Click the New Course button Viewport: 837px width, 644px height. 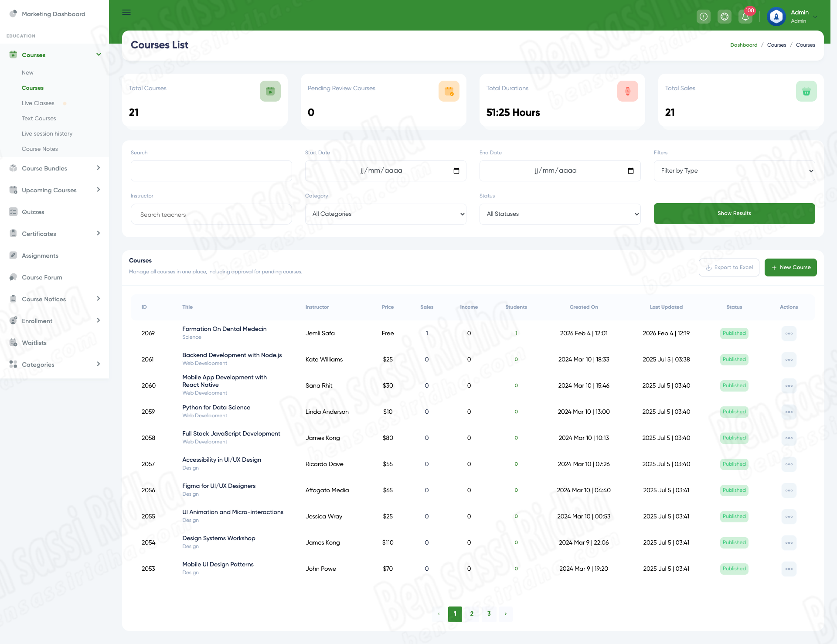tap(790, 268)
